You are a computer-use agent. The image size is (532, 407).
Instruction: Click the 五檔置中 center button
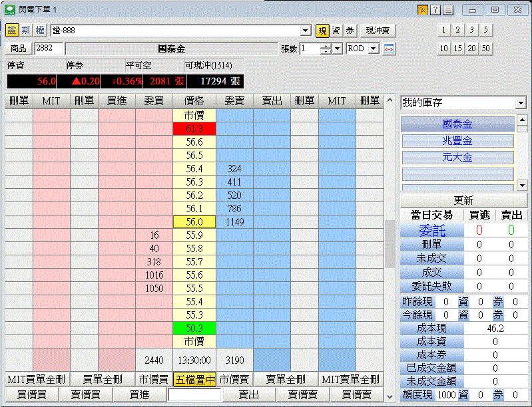[194, 379]
